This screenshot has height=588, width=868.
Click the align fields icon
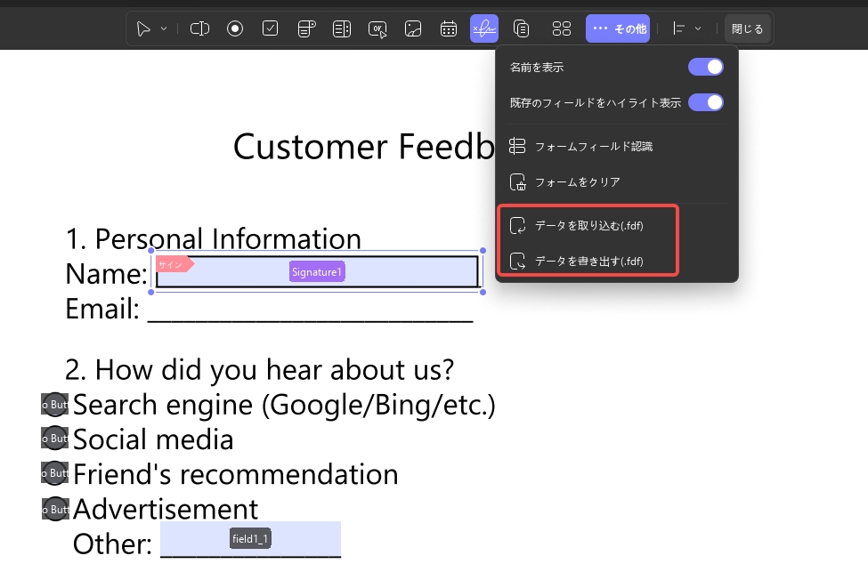click(678, 28)
